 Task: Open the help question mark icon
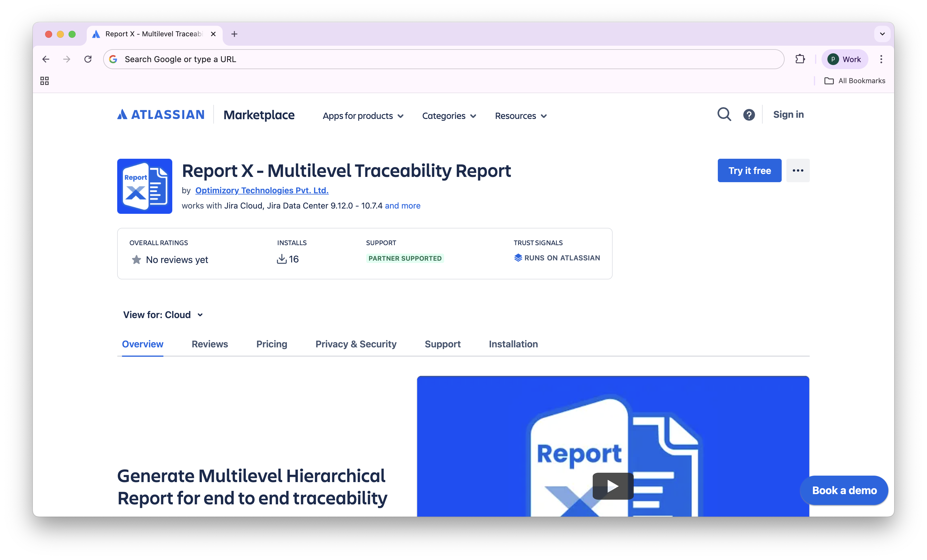pos(749,115)
